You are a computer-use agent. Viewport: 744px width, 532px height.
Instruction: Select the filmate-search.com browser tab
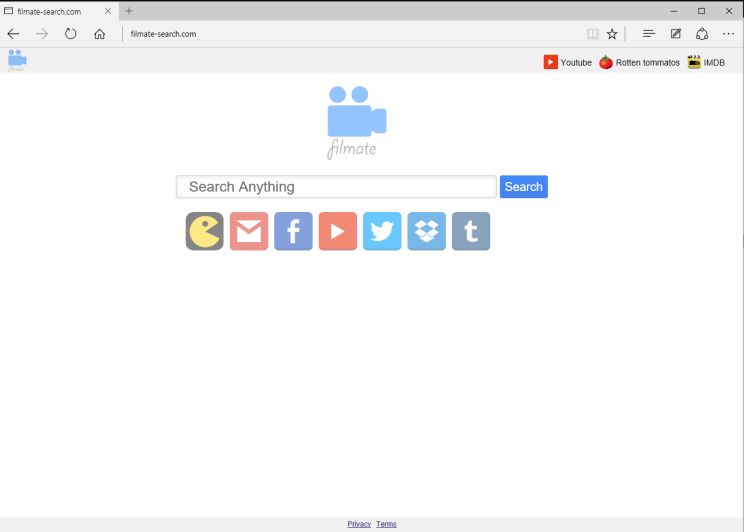click(59, 11)
